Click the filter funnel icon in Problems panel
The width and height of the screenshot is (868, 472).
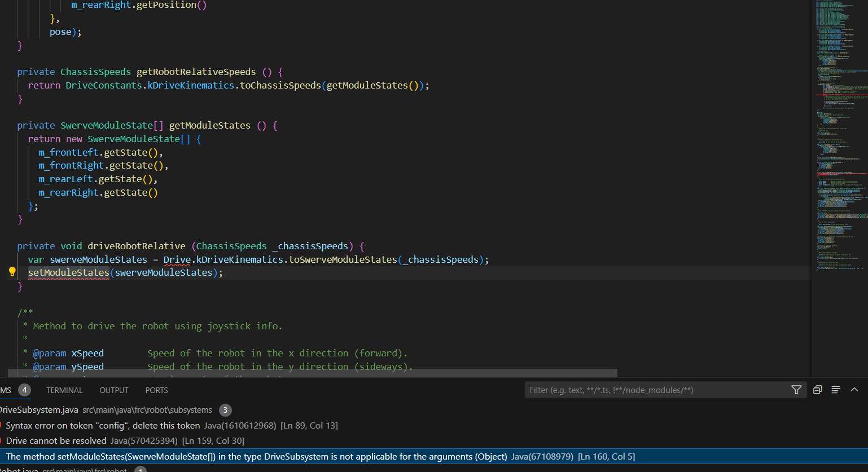[796, 390]
